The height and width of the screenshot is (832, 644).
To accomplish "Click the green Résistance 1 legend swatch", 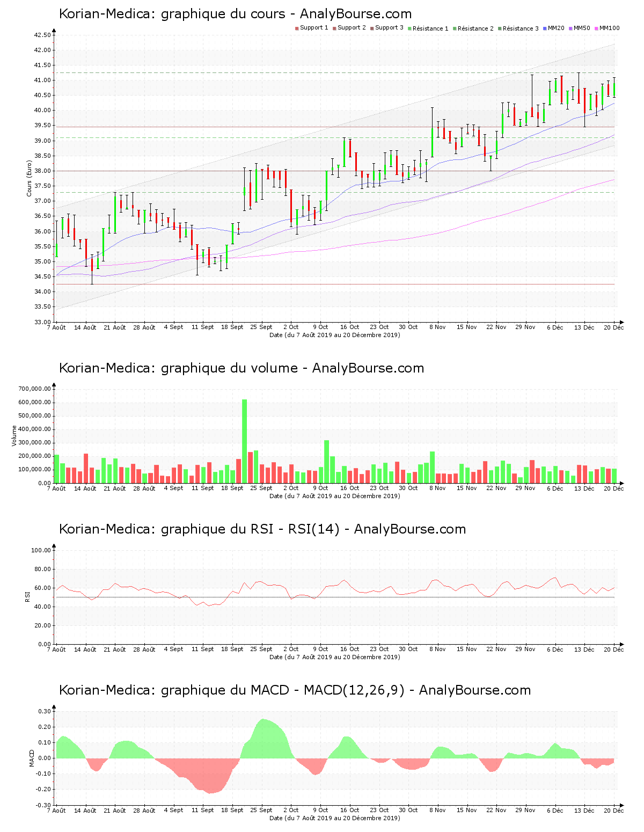I will pos(409,28).
